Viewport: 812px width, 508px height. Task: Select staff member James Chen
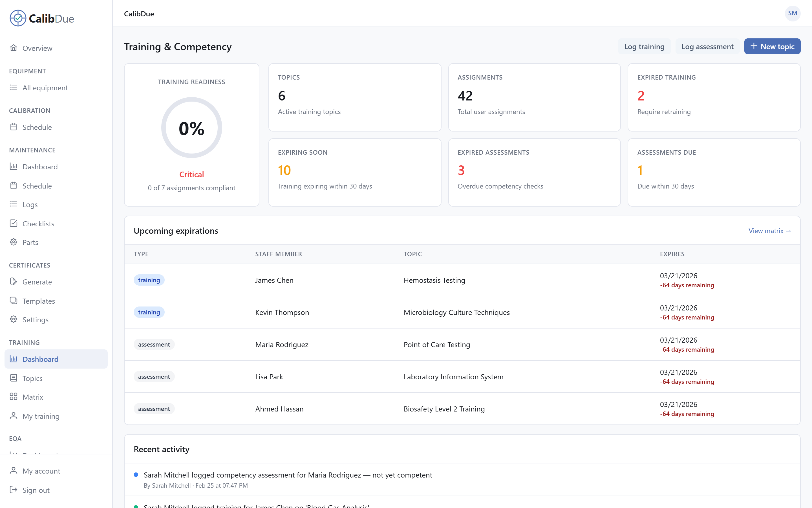pos(274,280)
